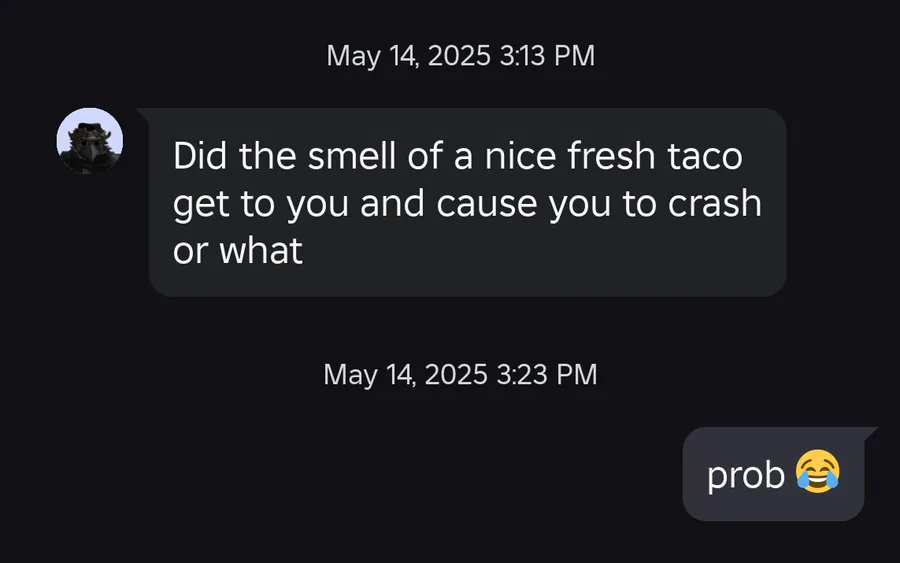
Task: Click the word "smell" in the message
Action: pos(352,156)
